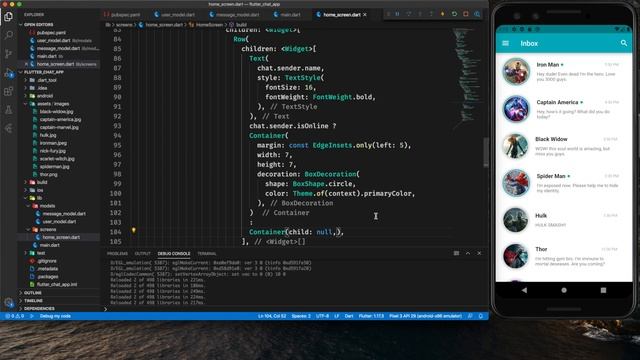Open the Testing flask icon view

coord(9,110)
